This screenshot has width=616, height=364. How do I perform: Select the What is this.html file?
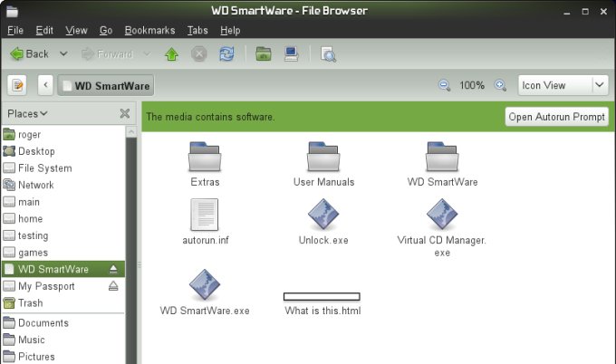point(322,304)
